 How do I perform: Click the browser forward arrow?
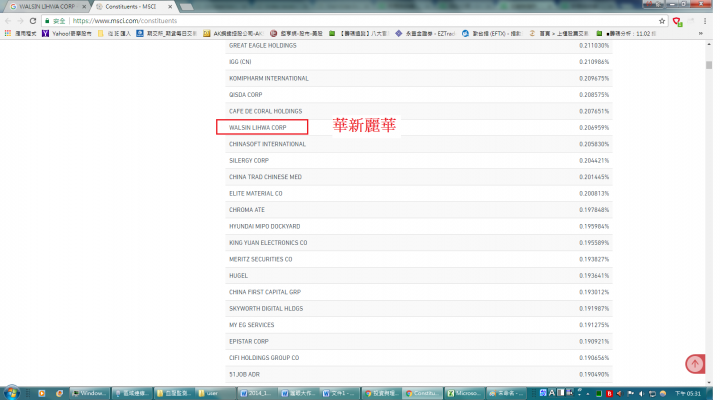coord(20,21)
